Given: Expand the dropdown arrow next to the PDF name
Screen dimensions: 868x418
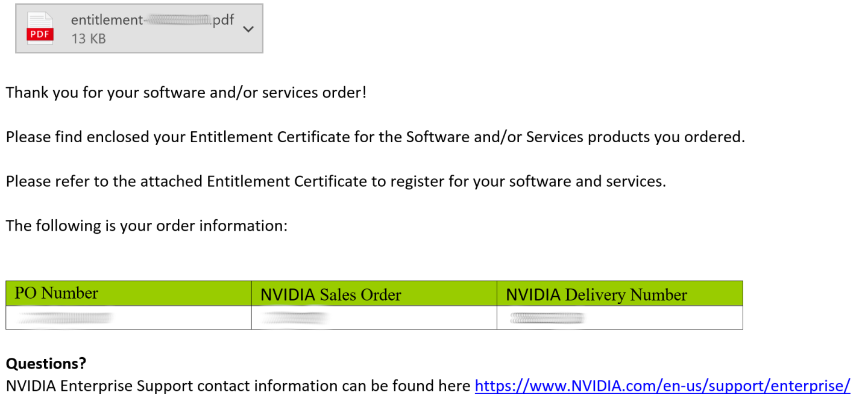Looking at the screenshot, I should click(248, 28).
